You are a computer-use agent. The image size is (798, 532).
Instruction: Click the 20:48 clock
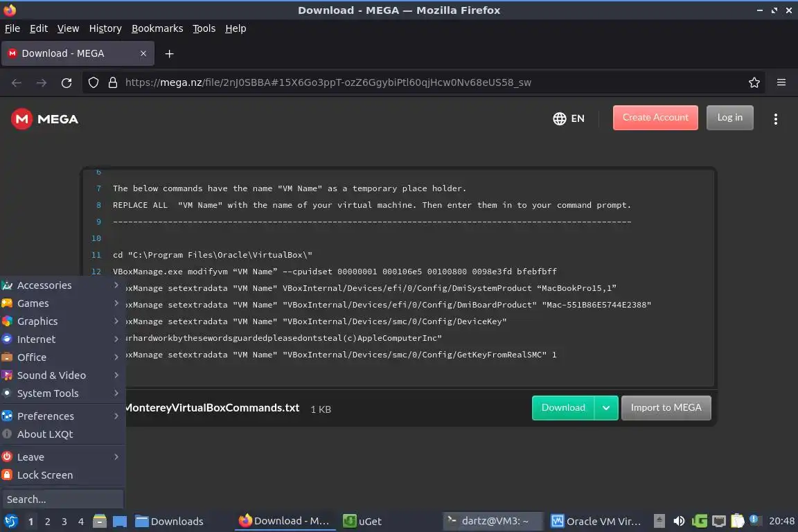[781, 521]
